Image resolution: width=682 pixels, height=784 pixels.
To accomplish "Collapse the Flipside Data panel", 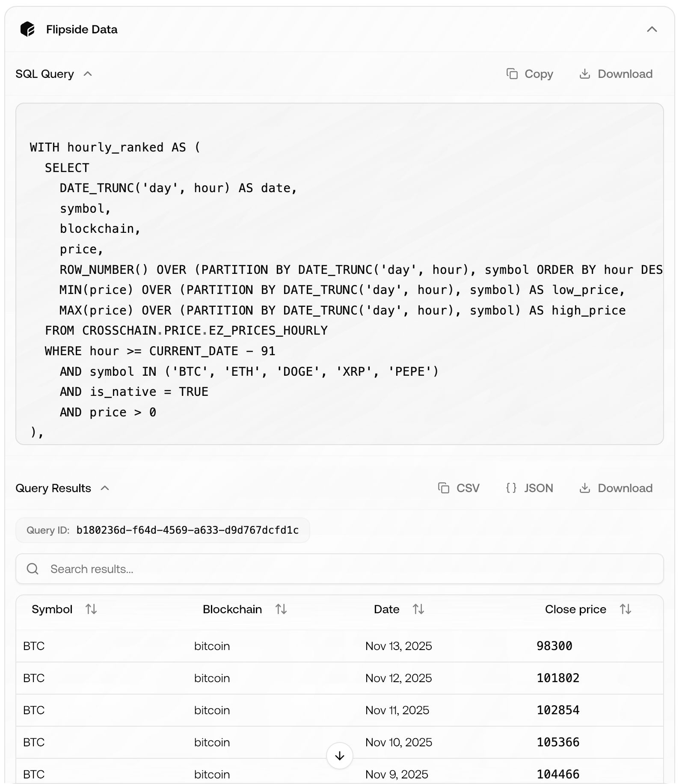I will [651, 30].
